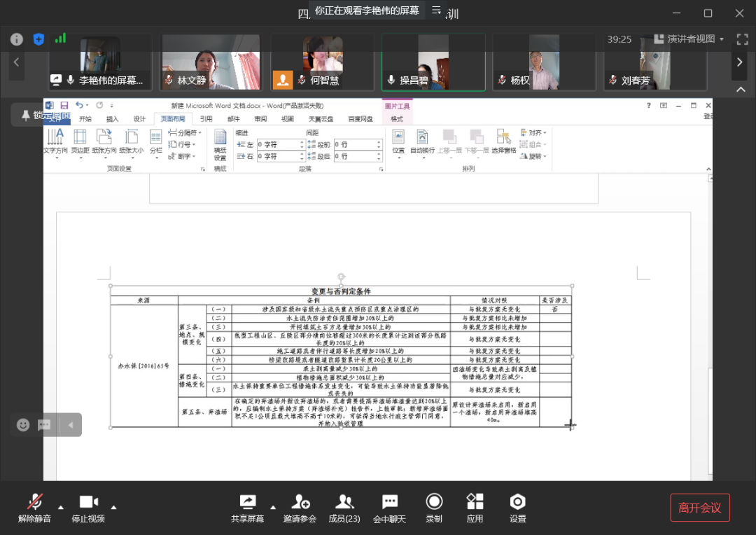Open the 页面设置 dialog launcher

coord(203,169)
